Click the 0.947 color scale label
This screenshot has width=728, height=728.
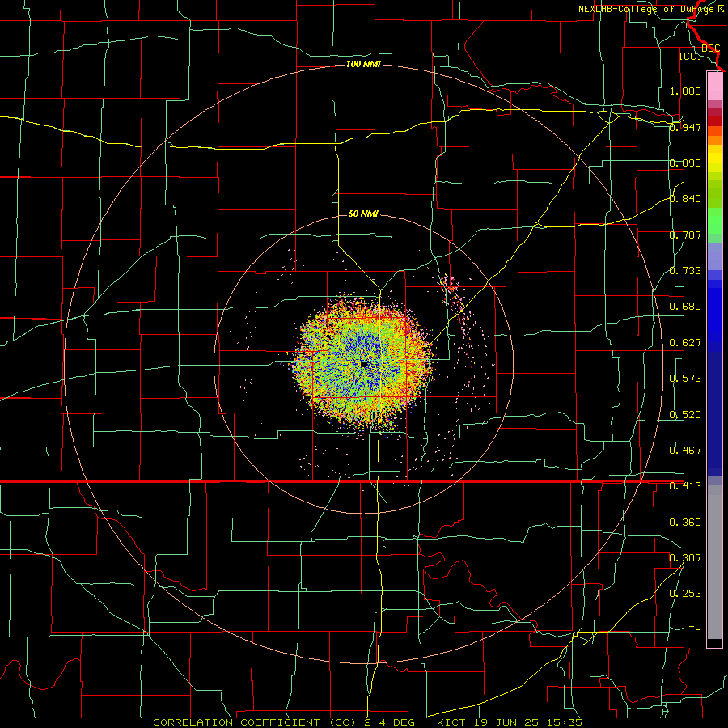[x=685, y=127]
